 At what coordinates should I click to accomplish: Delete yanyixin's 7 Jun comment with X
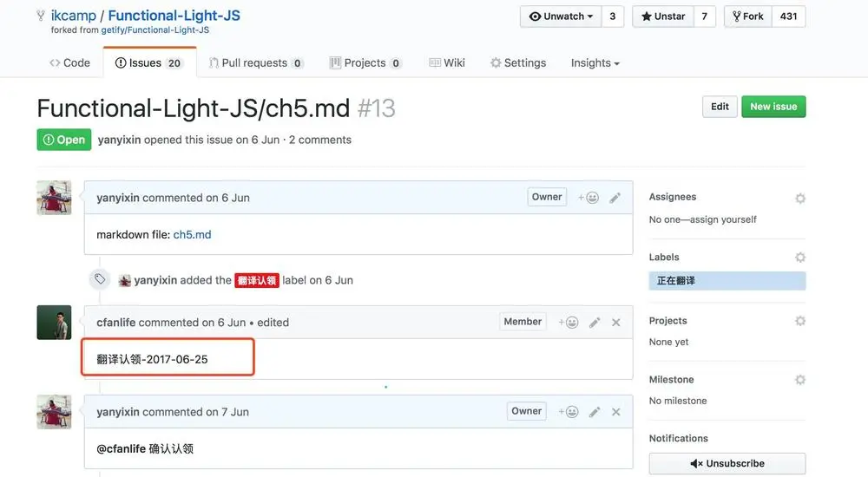pos(615,412)
